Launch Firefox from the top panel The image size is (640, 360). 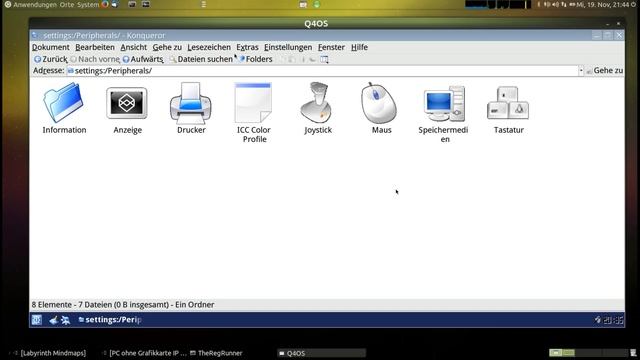(105, 4)
